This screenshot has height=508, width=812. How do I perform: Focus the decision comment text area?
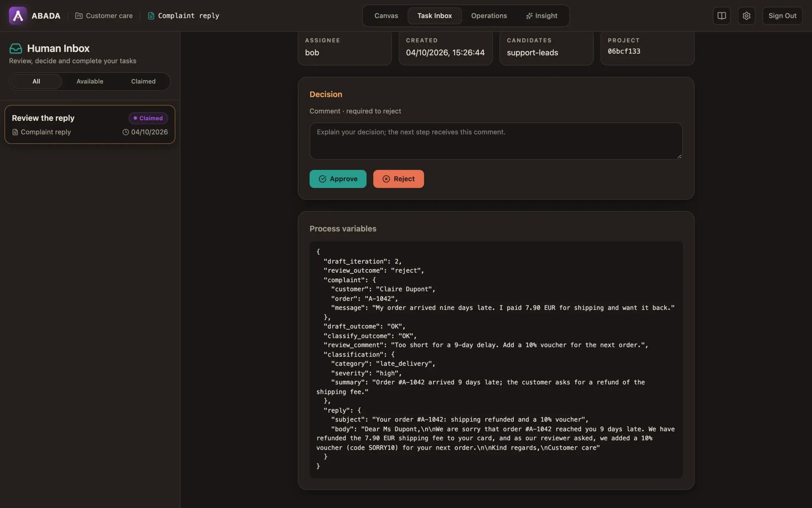496,141
